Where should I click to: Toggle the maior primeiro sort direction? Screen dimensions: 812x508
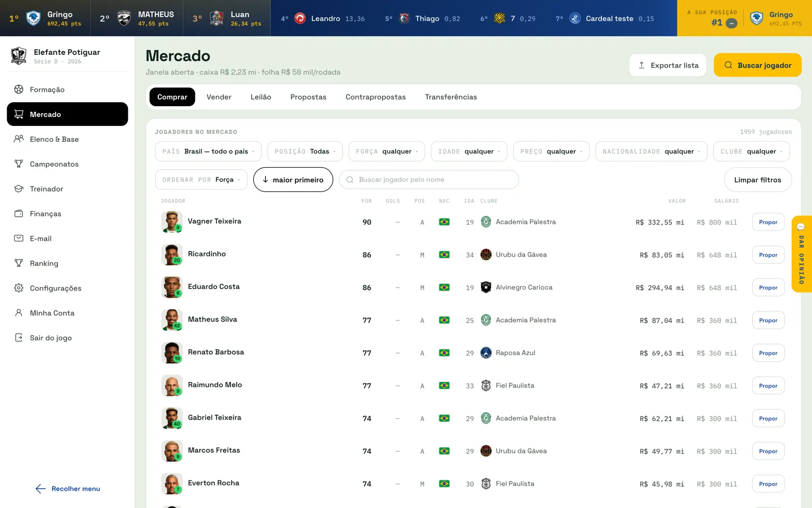coord(293,179)
